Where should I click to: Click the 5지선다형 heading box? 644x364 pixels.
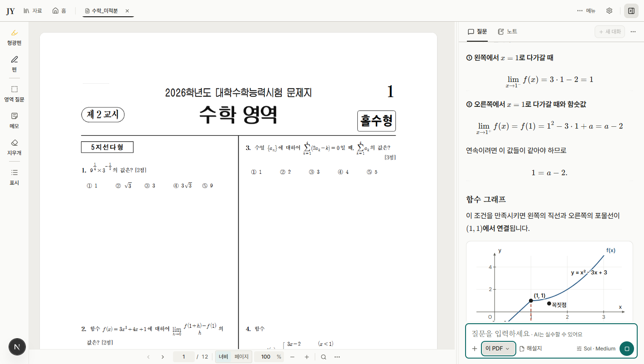coord(107,147)
